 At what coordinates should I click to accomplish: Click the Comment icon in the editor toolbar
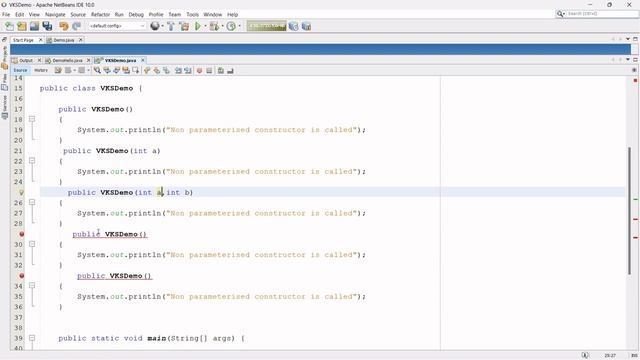coord(220,71)
